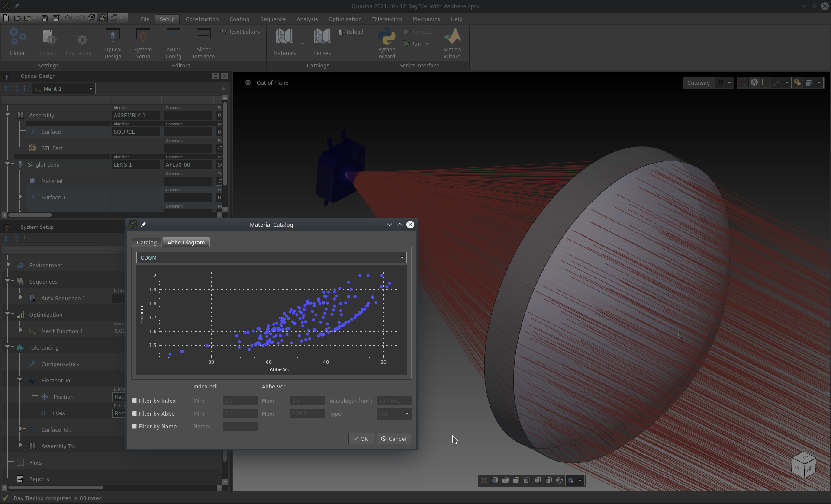Toggle the auto-update icon
This screenshot has width=831, height=504.
(103, 18)
